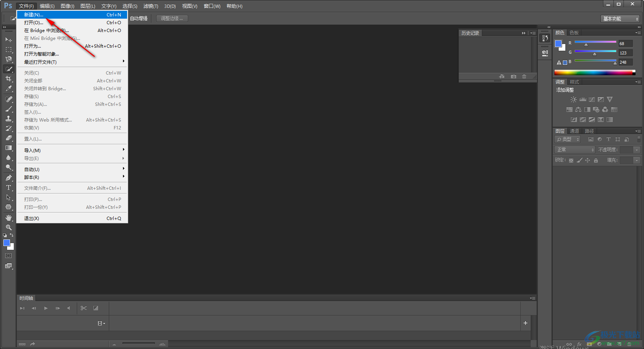Switch to the 通道 tab
The image size is (644, 349).
click(574, 131)
